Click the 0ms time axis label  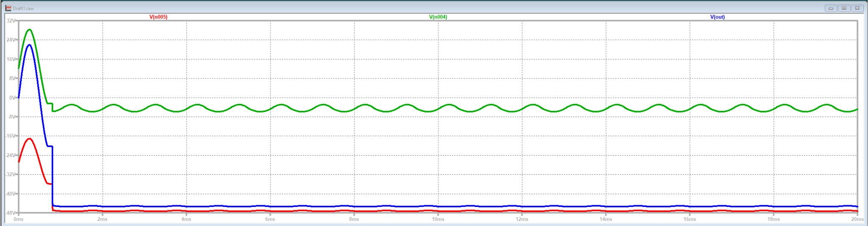click(x=19, y=219)
